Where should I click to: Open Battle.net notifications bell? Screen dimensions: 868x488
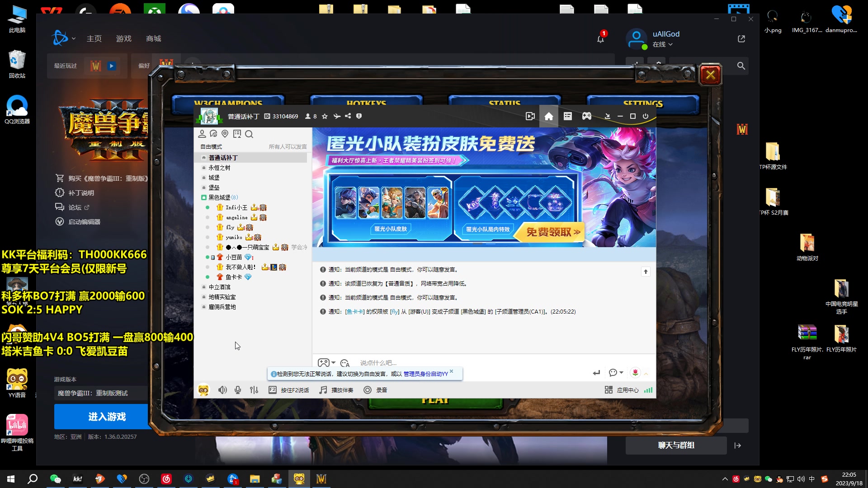tap(600, 39)
